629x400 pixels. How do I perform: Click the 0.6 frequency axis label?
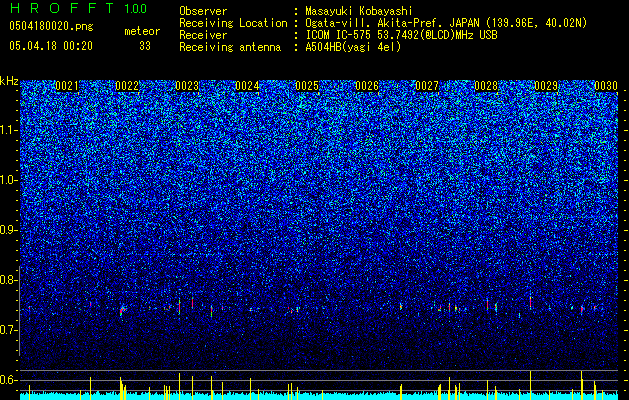8,380
